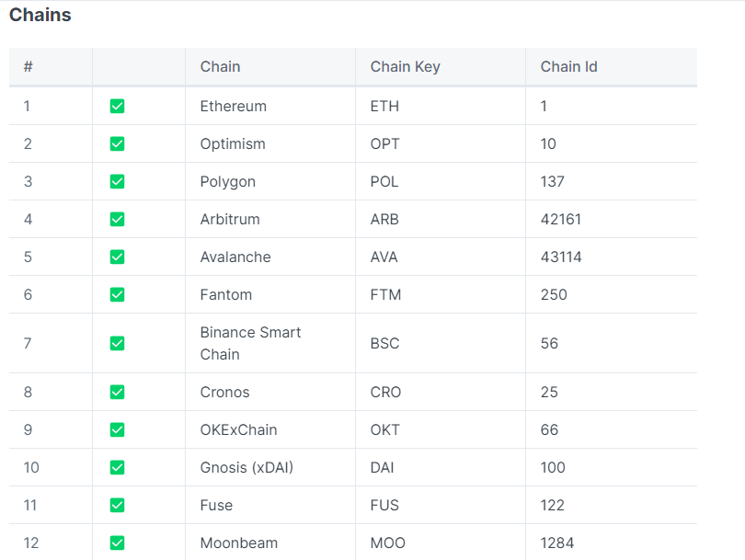Toggle the Avalanche row checkbox
745x560 pixels.
click(117, 257)
